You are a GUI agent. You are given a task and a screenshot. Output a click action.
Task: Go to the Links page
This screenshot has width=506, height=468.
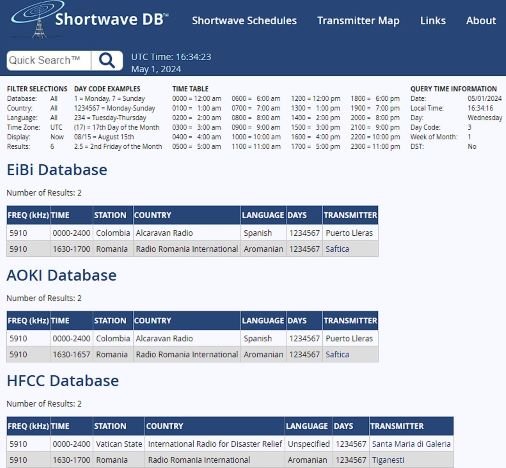433,20
